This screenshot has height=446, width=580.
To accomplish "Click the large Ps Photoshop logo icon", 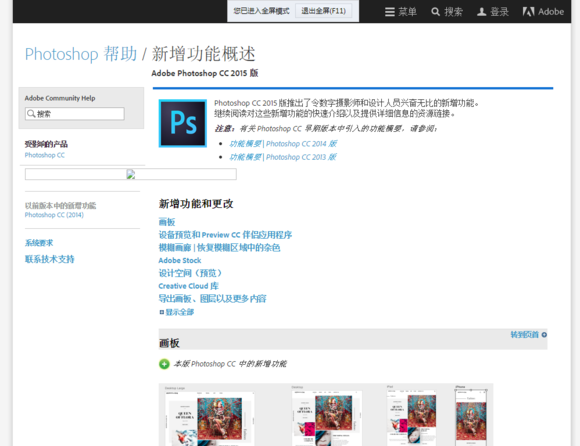I will tap(183, 123).
